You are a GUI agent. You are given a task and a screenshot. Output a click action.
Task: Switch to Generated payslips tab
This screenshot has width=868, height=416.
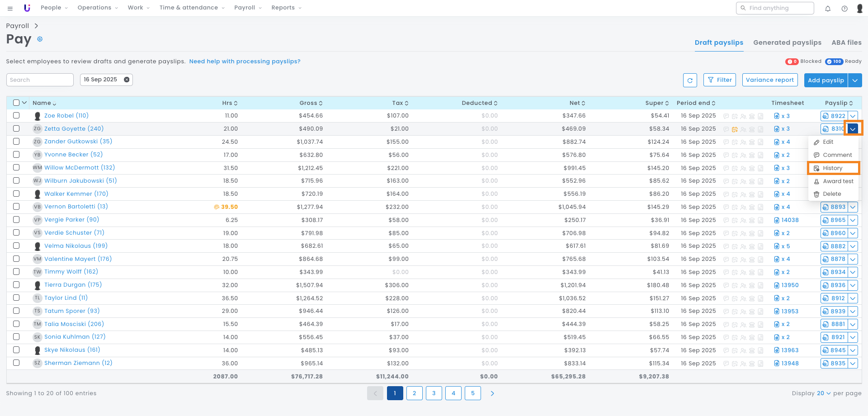click(787, 43)
